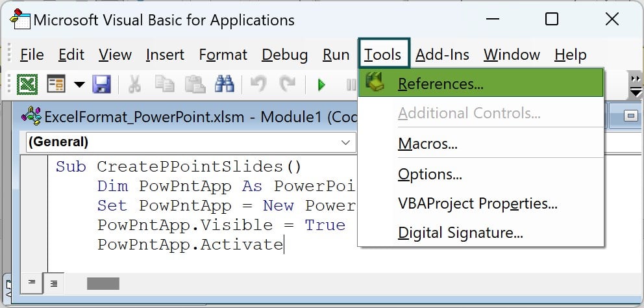The image size is (644, 308).
Task: Open the Insert menu
Action: (165, 55)
